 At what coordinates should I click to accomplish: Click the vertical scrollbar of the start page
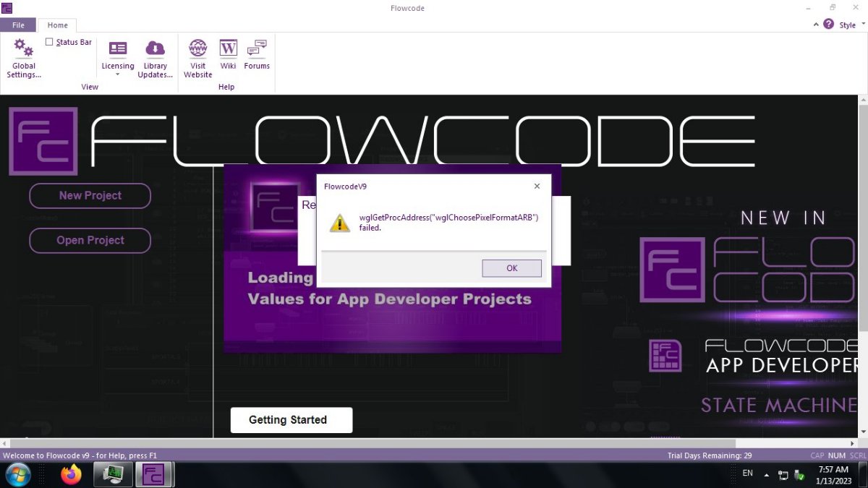click(x=863, y=267)
